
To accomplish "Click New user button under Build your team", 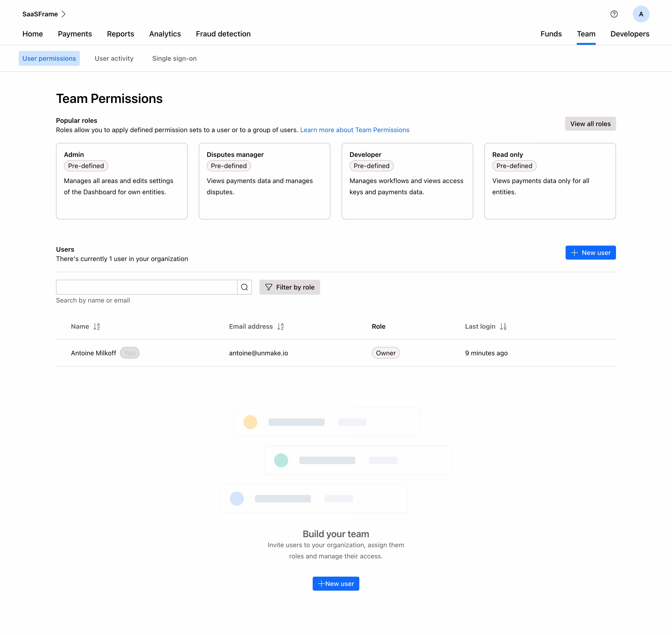I will 336,584.
